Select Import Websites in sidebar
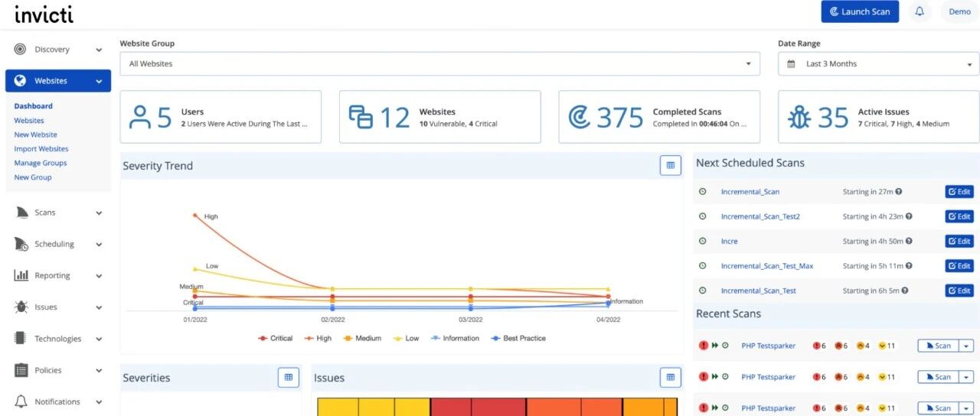The image size is (980, 416). [x=41, y=148]
